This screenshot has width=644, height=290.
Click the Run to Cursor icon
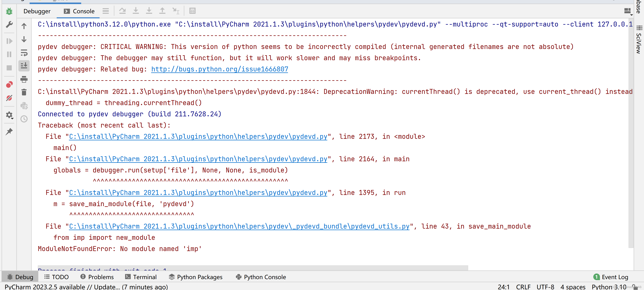[x=176, y=11]
